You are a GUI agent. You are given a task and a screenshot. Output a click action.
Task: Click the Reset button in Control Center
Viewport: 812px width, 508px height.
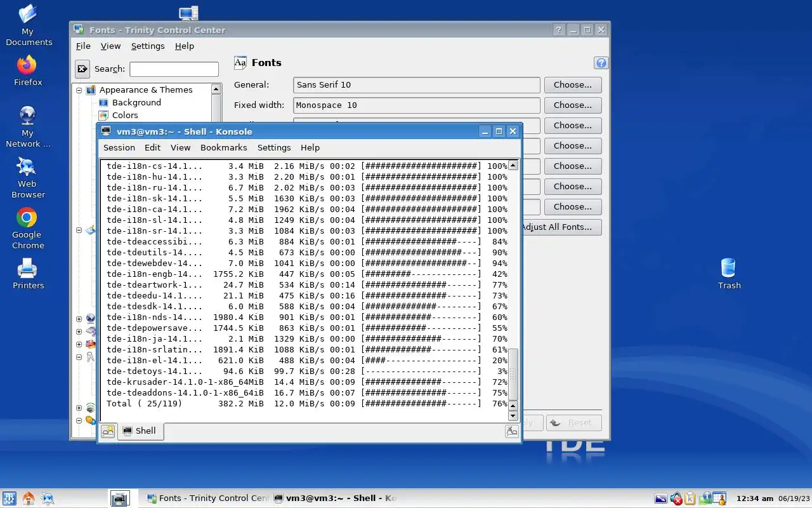[573, 422]
